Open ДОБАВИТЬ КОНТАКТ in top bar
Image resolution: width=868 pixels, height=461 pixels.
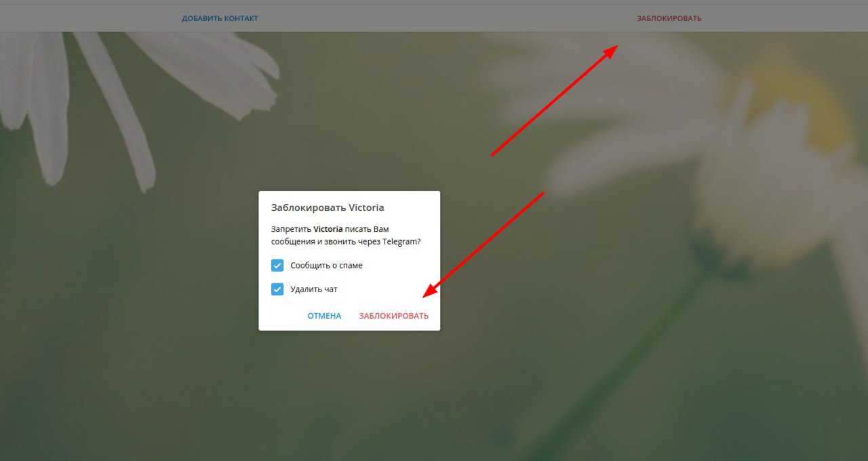tap(220, 18)
